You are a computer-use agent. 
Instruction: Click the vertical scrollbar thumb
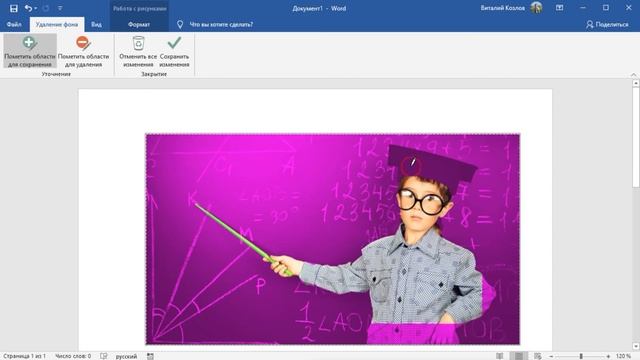pyautogui.click(x=636, y=137)
